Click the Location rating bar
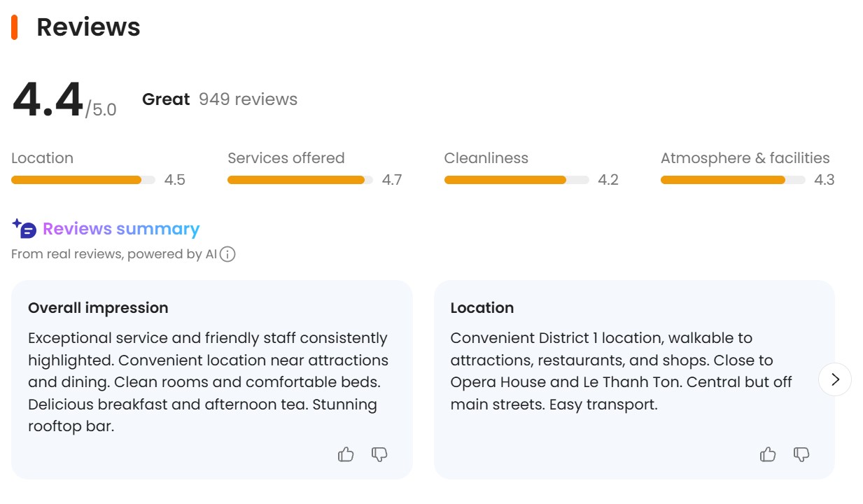863x504 pixels. point(83,180)
